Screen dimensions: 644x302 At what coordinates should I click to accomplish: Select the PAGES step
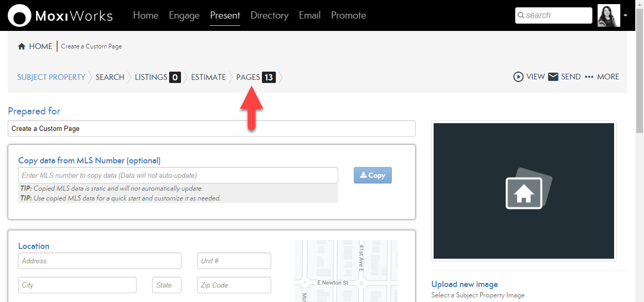click(x=248, y=77)
